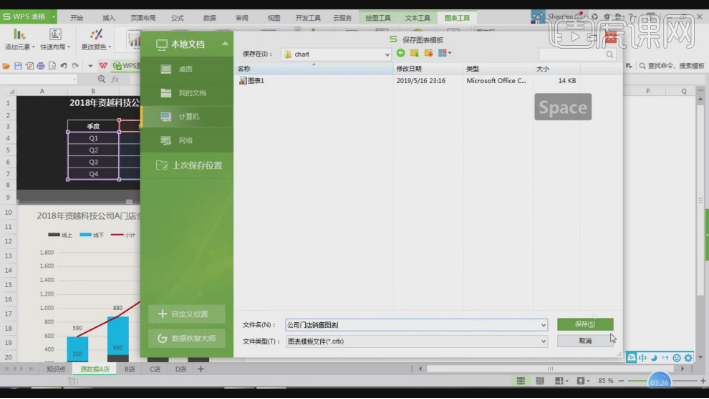The image size is (709, 399).
Task: Click the green 保存 save button
Action: pyautogui.click(x=585, y=324)
